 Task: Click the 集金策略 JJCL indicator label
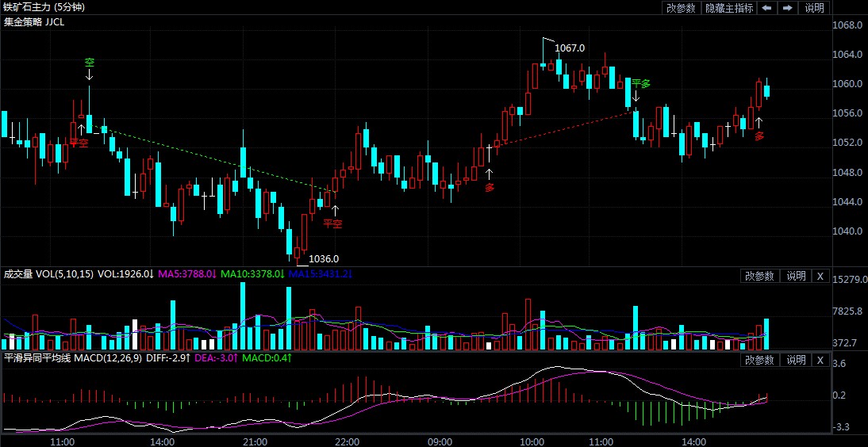point(34,22)
